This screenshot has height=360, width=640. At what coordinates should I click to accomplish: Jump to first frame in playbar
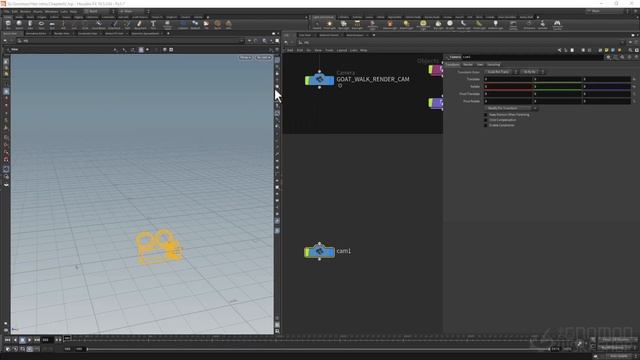tap(7, 340)
